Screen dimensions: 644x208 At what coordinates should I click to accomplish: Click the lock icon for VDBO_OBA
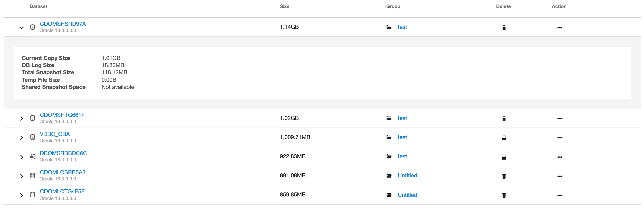coord(504,138)
